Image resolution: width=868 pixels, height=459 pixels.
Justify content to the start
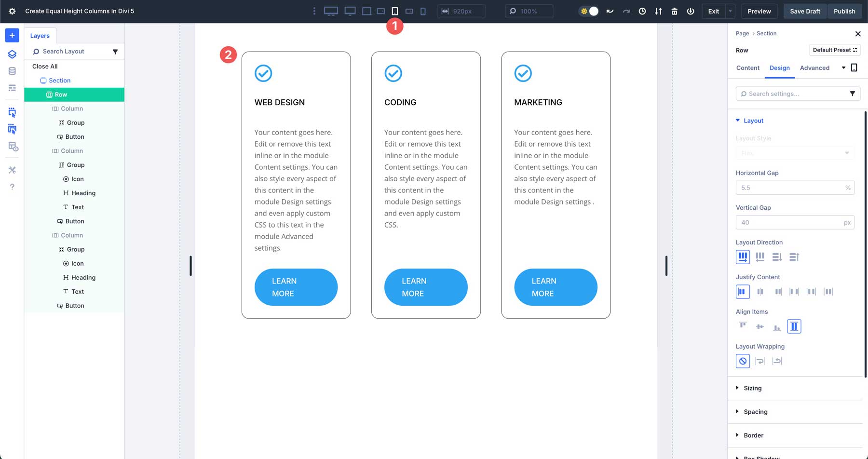pyautogui.click(x=743, y=292)
